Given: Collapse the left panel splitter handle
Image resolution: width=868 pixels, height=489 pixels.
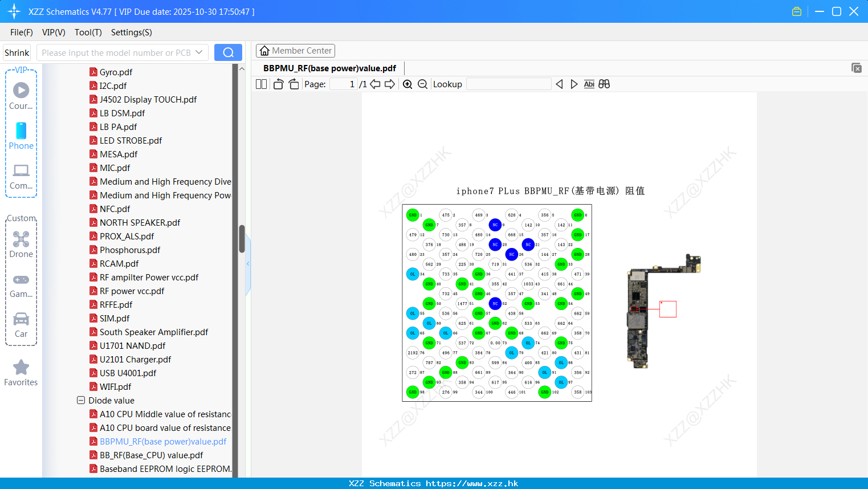Looking at the screenshot, I should pyautogui.click(x=248, y=264).
